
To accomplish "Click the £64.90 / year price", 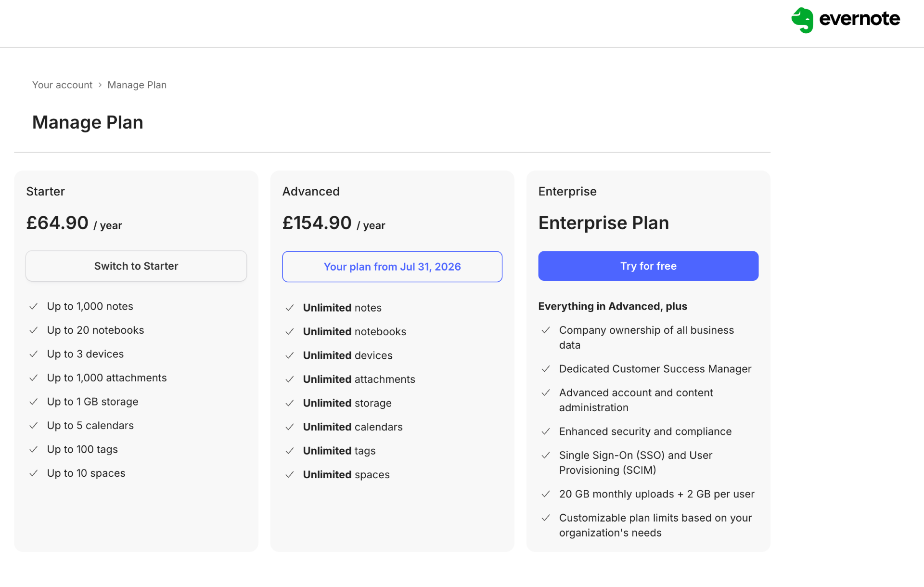I will 74,223.
